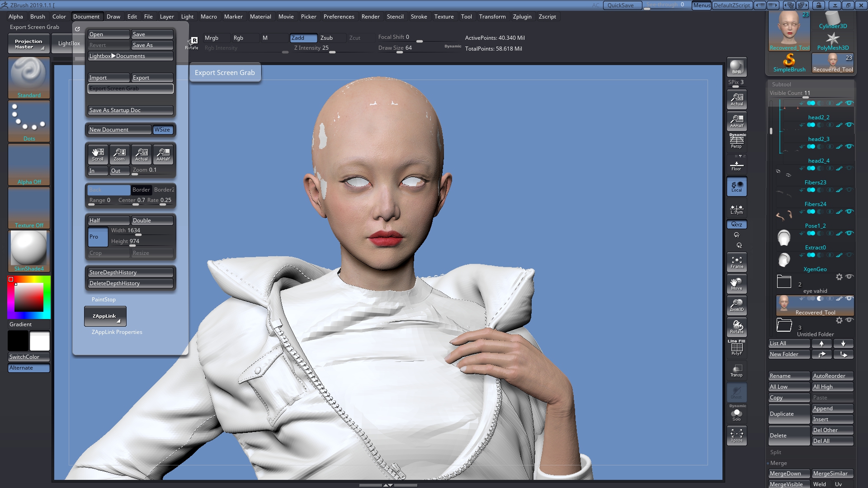Screen dimensions: 868x488
Task: Open eye vahid folder settings gear
Action: pos(839,277)
